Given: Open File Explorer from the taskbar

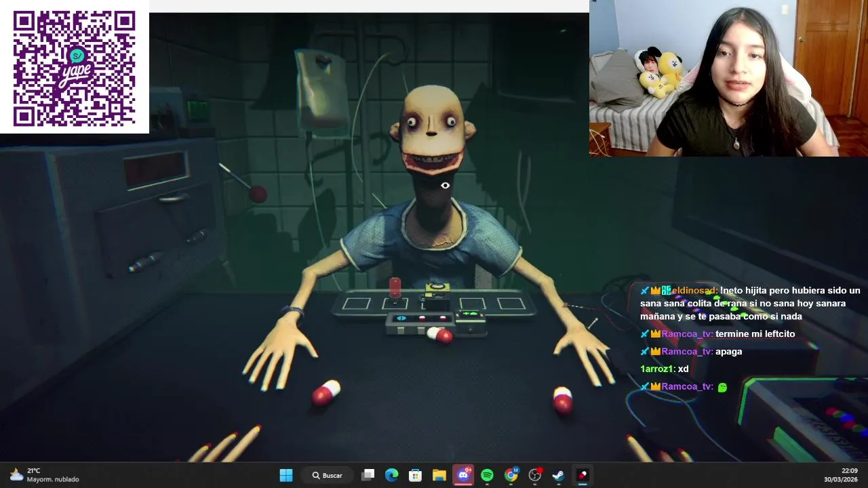Looking at the screenshot, I should (439, 475).
